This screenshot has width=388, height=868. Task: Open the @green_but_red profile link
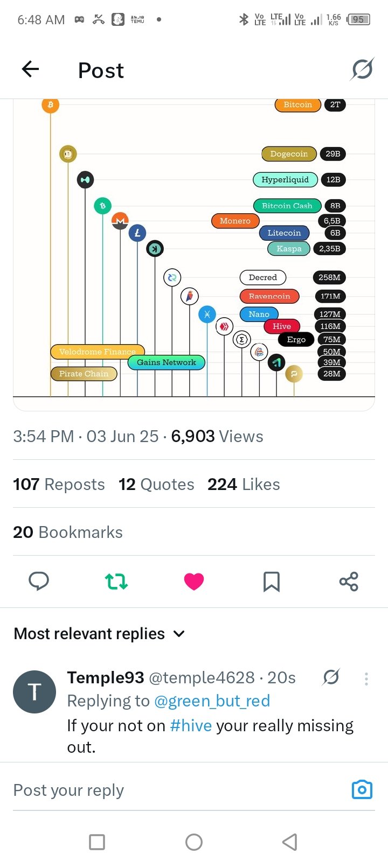click(x=212, y=701)
